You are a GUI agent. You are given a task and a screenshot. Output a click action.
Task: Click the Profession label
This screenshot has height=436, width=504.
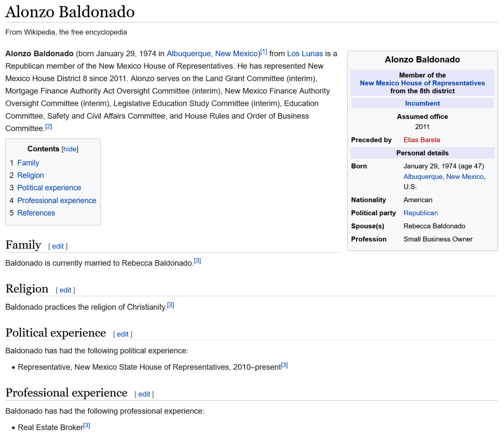click(x=369, y=239)
